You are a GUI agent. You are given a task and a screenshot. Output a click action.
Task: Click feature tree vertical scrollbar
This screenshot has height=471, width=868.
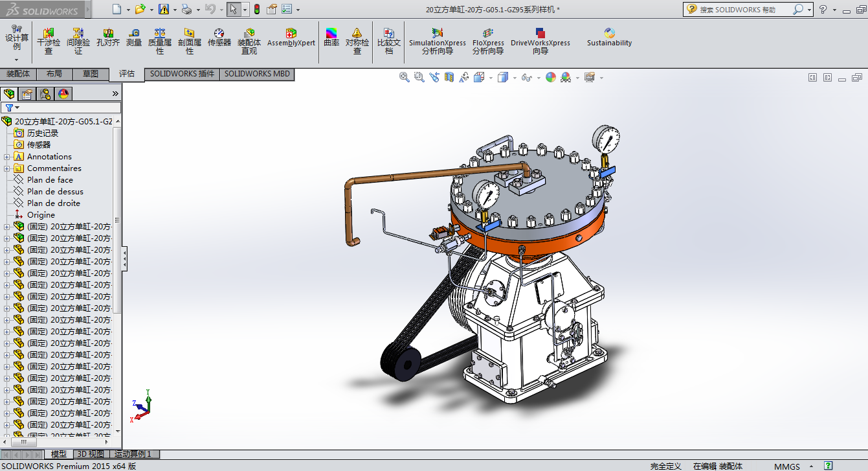pyautogui.click(x=117, y=220)
